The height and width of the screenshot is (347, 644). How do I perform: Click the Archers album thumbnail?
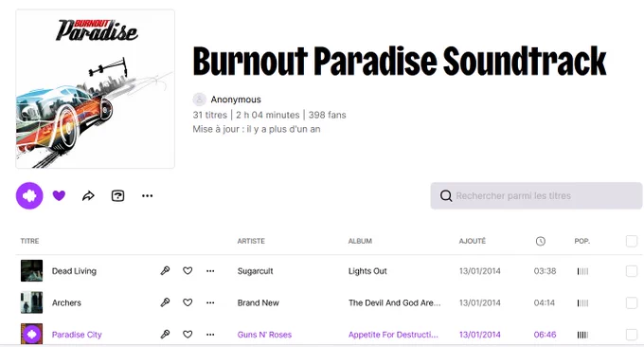coord(31,302)
